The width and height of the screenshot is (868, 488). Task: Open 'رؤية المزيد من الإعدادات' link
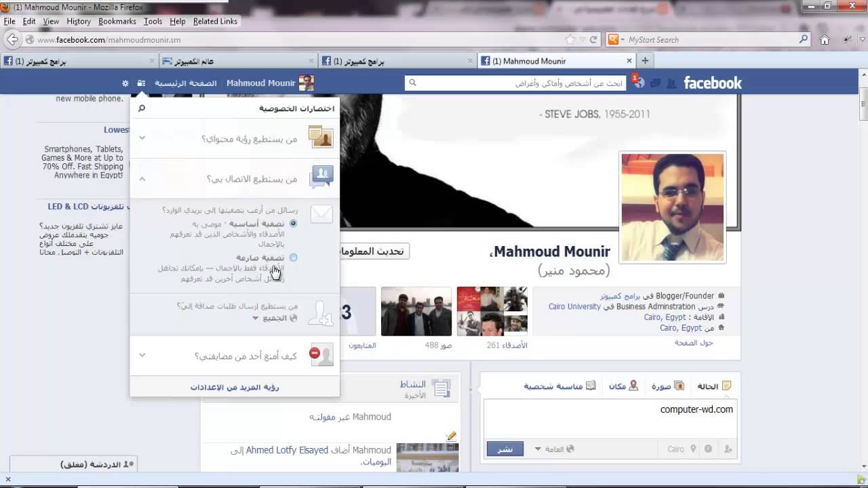235,387
